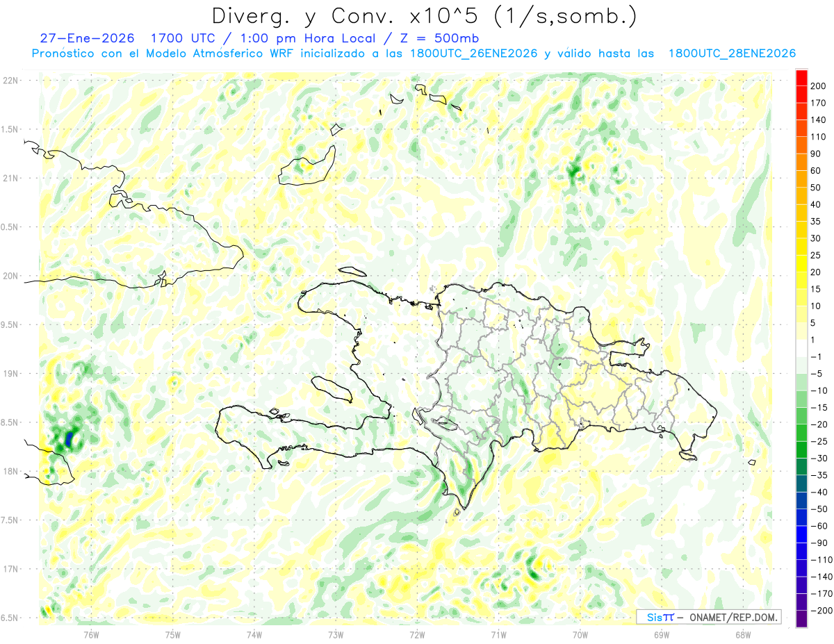The image size is (834, 644).
Task: Click the '18N' latitude label
Action: coord(10,471)
